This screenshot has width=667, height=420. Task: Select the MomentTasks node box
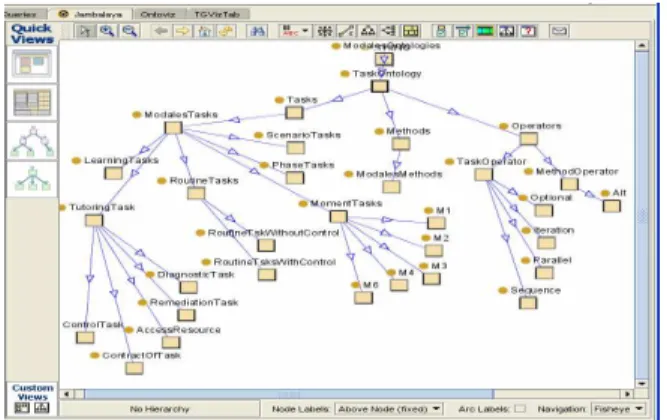[x=339, y=217]
